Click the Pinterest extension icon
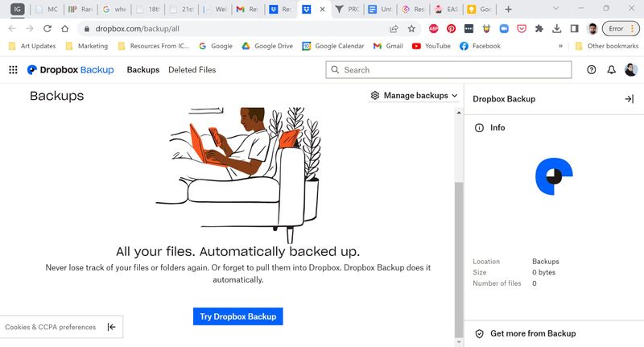 (452, 28)
